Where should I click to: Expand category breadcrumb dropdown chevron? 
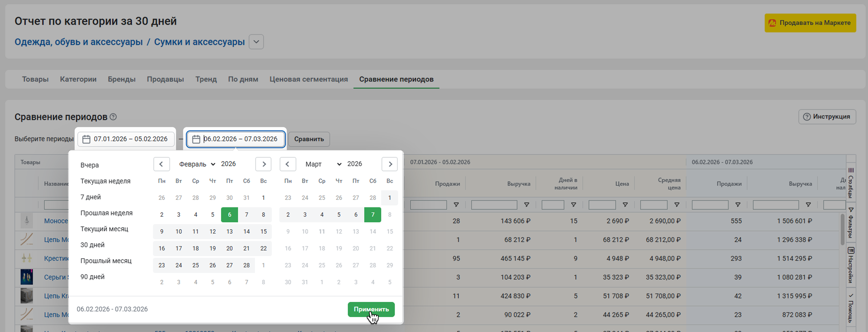256,42
